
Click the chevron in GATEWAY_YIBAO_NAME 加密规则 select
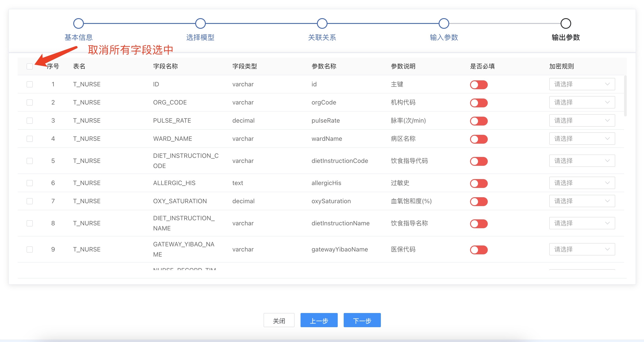(607, 249)
